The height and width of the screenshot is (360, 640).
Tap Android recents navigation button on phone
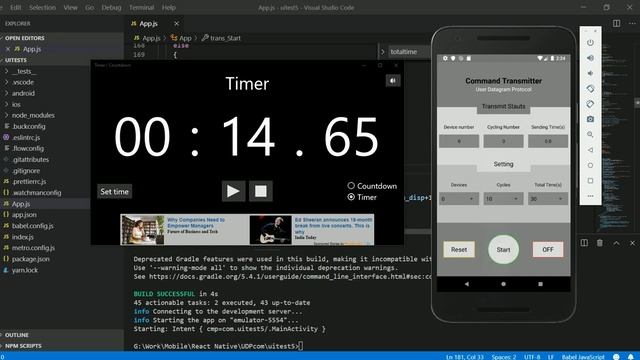pos(540,284)
